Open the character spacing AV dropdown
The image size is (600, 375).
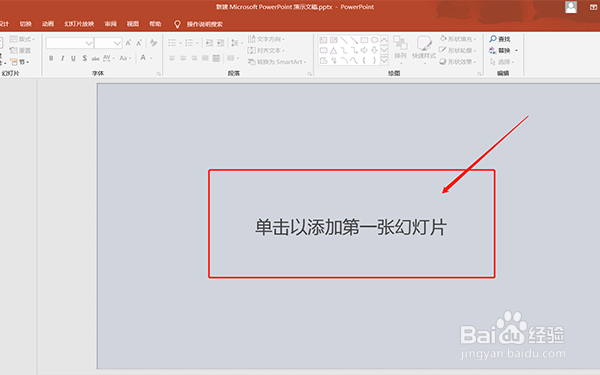[x=109, y=58]
